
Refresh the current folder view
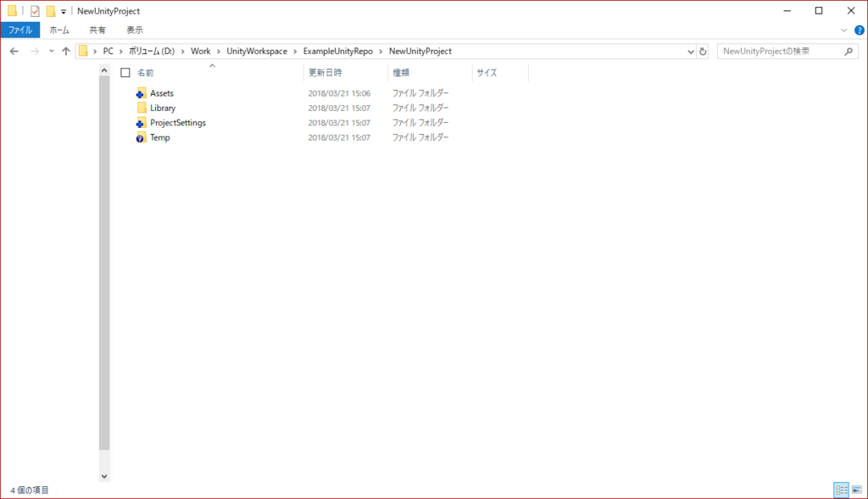pyautogui.click(x=703, y=52)
